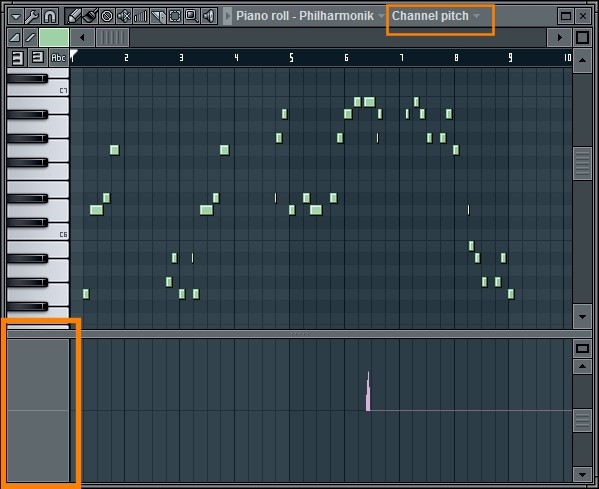Select the Delete tool icon

[x=107, y=16]
